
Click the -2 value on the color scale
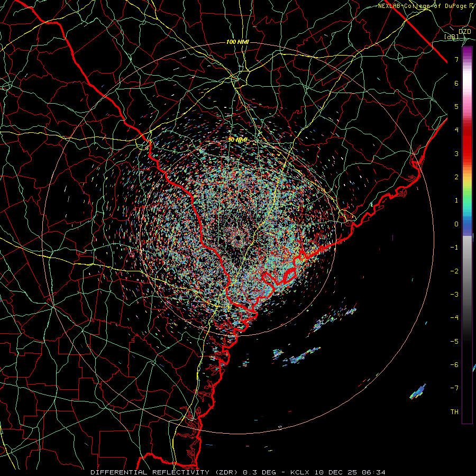click(x=454, y=271)
